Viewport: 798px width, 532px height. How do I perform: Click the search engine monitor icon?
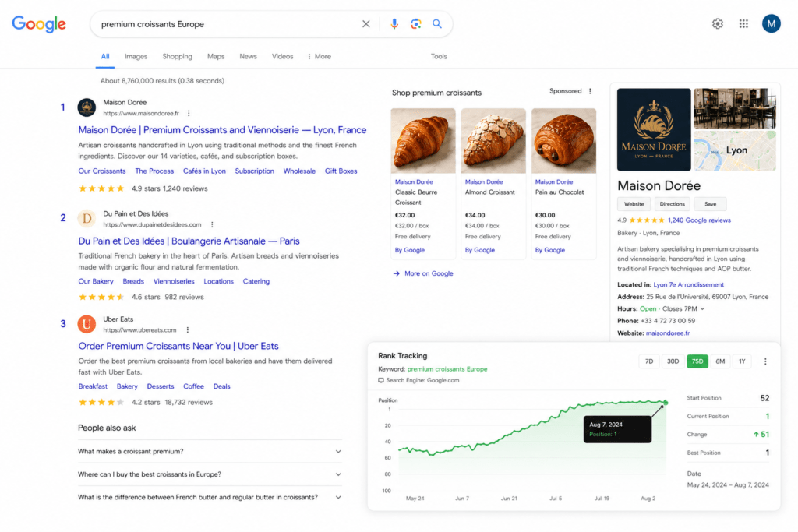tap(380, 380)
